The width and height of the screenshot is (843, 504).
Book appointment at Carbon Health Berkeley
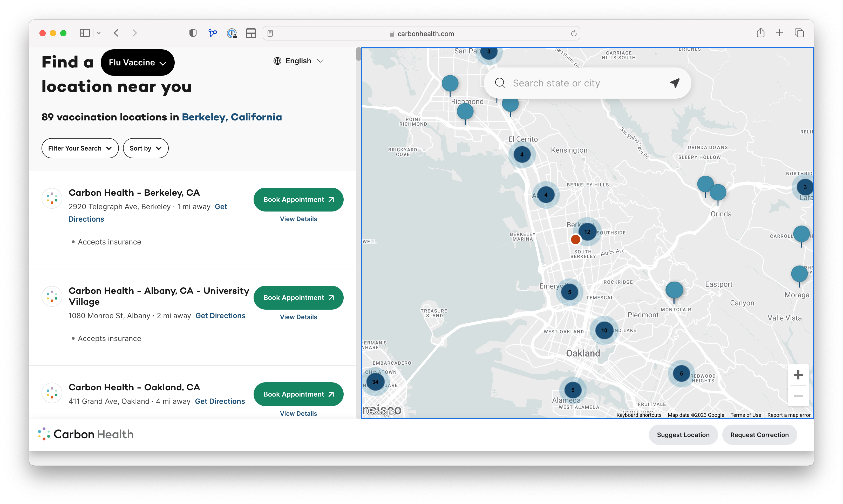pos(298,199)
